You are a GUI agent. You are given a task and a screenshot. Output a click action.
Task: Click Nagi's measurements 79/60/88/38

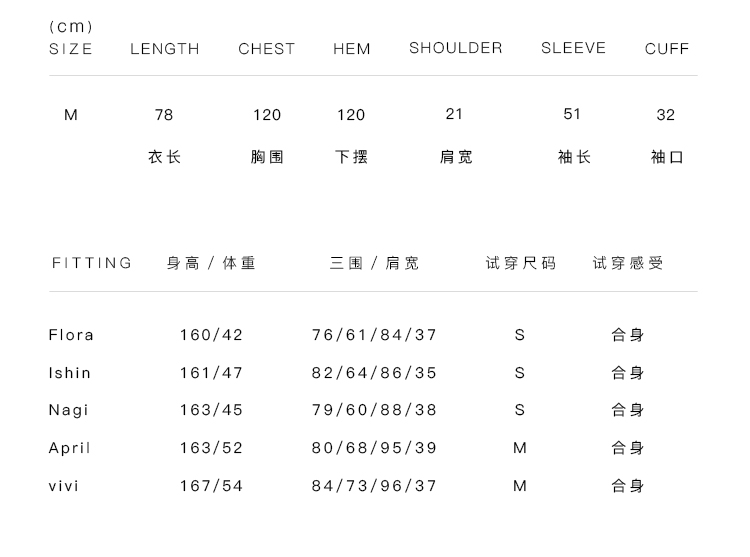tap(375, 410)
